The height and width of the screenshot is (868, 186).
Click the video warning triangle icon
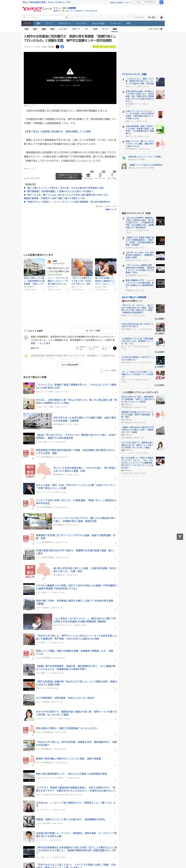point(70,71)
